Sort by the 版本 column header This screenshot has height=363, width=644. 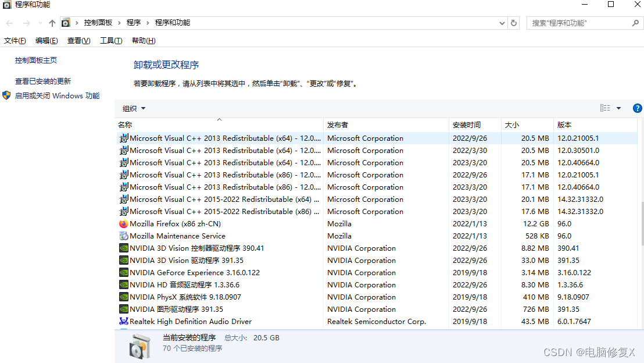[x=595, y=124]
